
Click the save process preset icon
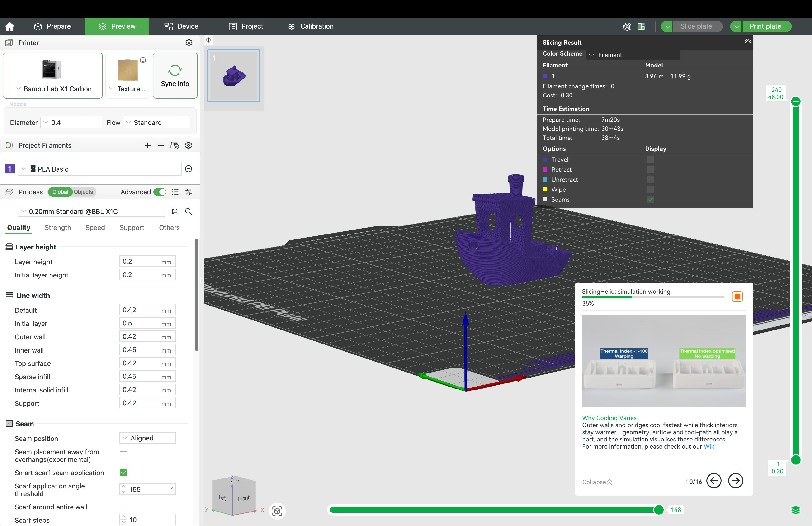coord(175,212)
